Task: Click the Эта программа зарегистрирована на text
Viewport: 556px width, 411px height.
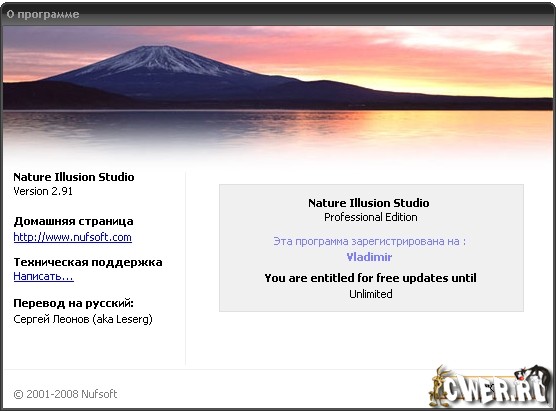Action: tap(369, 241)
